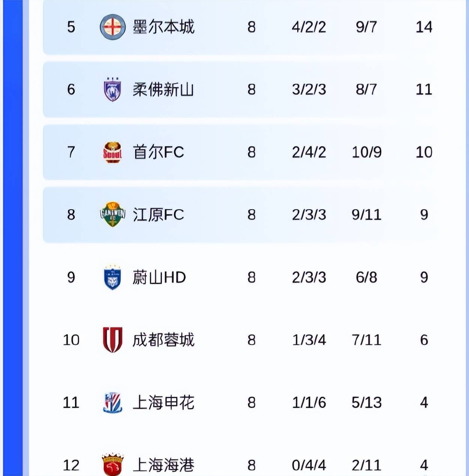The image size is (469, 476).
Task: Open the 墨尔本城 team name link
Action: [x=163, y=27]
